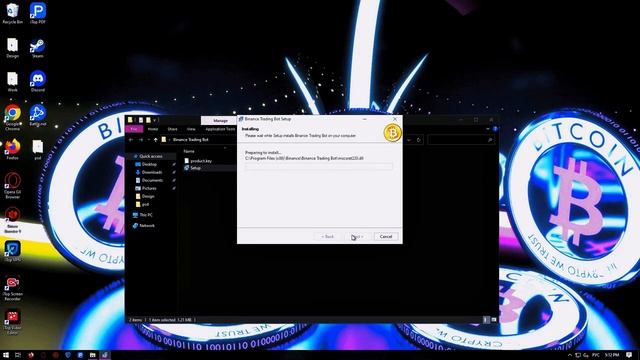The height and width of the screenshot is (360, 640).
Task: Click the Next button in Setup
Action: pyautogui.click(x=357, y=236)
